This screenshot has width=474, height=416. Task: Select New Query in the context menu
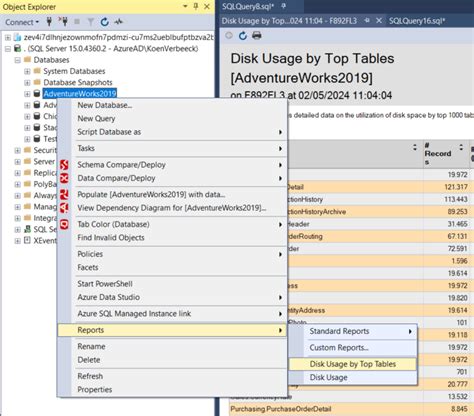(x=172, y=118)
